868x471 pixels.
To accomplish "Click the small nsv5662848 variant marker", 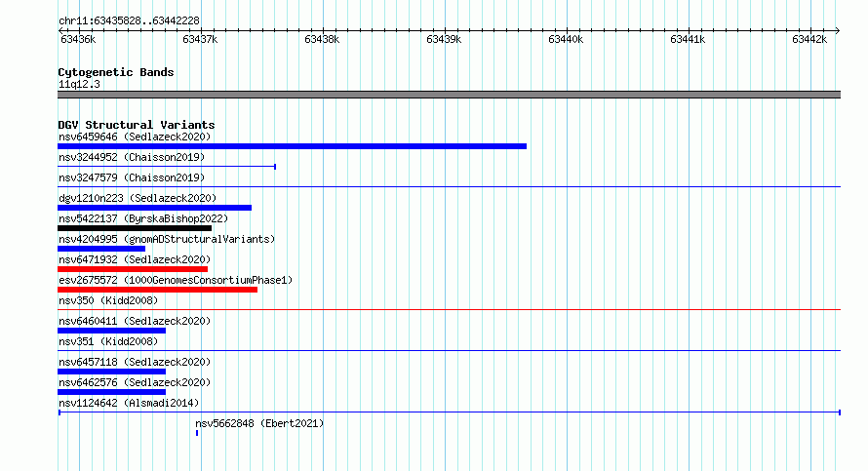I will pos(197,433).
